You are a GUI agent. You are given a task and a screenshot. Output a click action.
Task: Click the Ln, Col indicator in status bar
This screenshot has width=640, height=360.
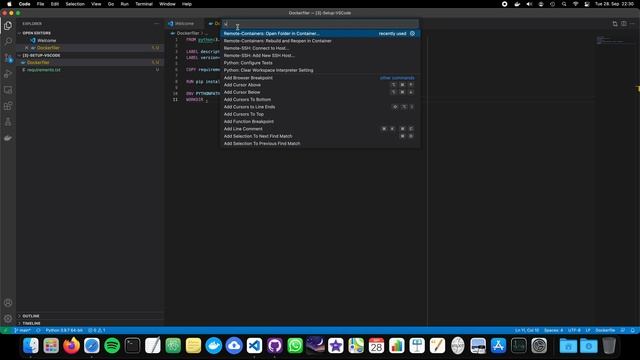527,330
